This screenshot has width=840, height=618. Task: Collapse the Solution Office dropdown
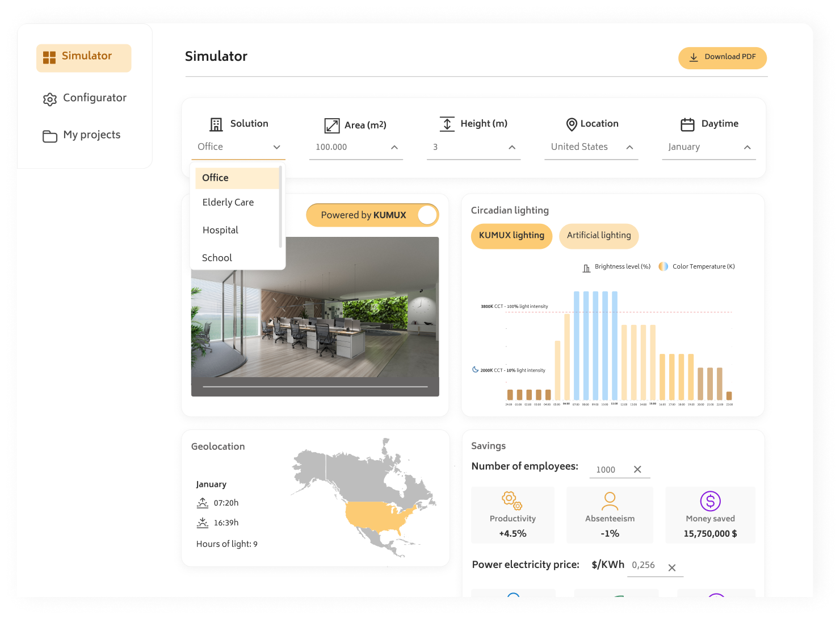277,147
